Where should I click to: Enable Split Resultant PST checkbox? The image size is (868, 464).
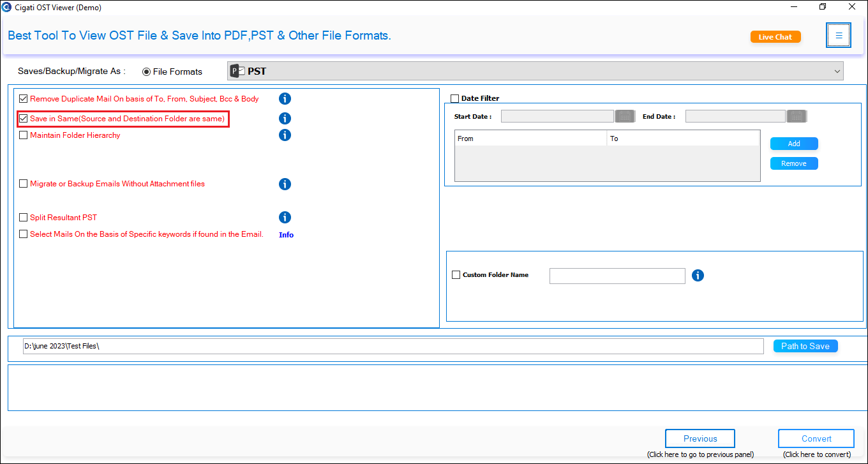[x=24, y=218]
